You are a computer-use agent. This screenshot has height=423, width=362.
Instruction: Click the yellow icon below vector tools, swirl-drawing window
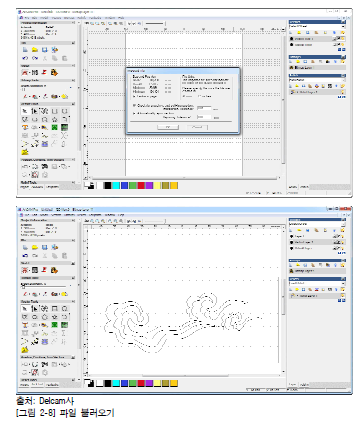point(25,350)
